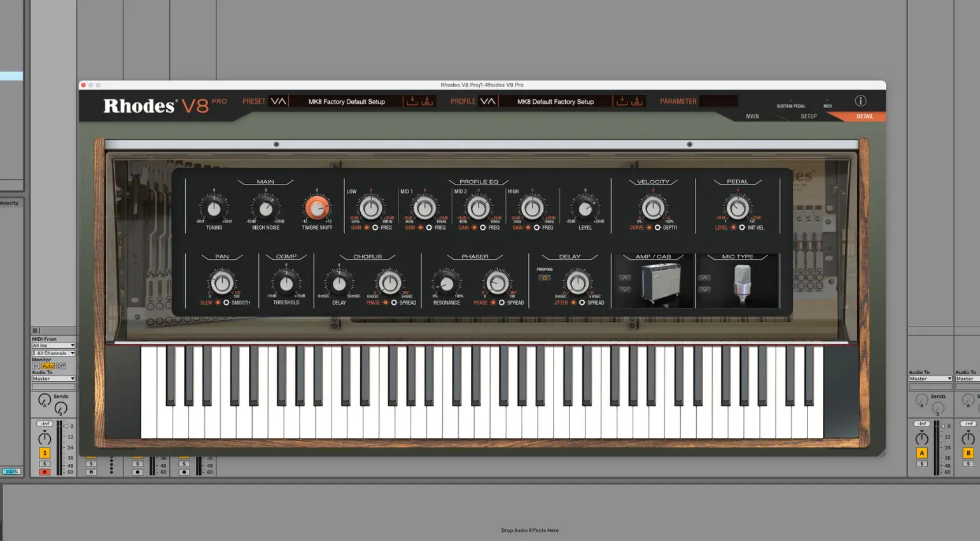Select the next Amp/Cab model with up arrow
The width and height of the screenshot is (980, 541).
click(x=625, y=278)
